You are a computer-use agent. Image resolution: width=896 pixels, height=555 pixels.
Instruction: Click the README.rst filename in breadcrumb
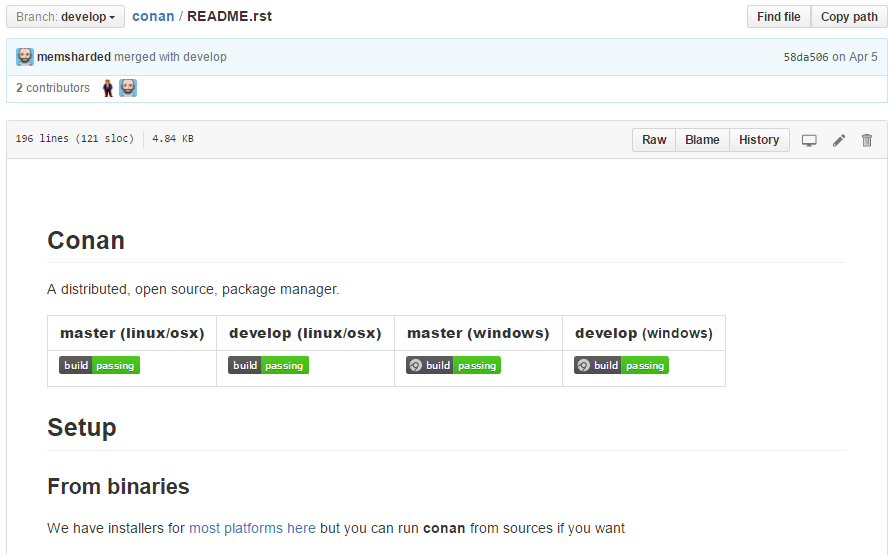pyautogui.click(x=230, y=17)
